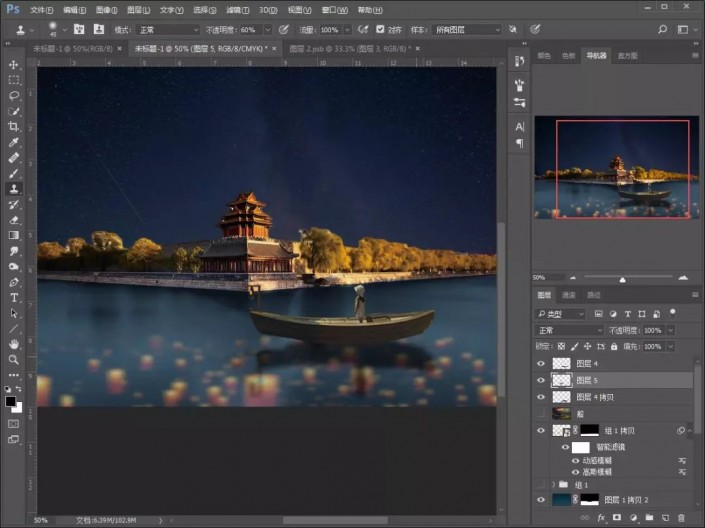Click the Navigator zoom slider handle
The width and height of the screenshot is (705, 528).
623,280
